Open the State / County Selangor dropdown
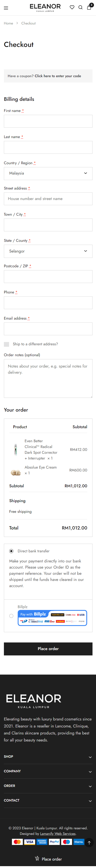96x868 pixels. point(48,251)
